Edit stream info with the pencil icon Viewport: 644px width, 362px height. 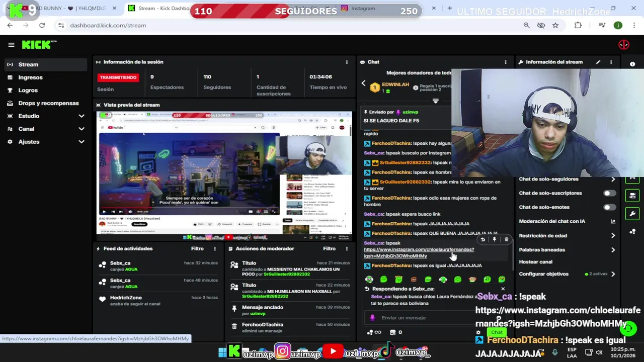click(x=598, y=62)
